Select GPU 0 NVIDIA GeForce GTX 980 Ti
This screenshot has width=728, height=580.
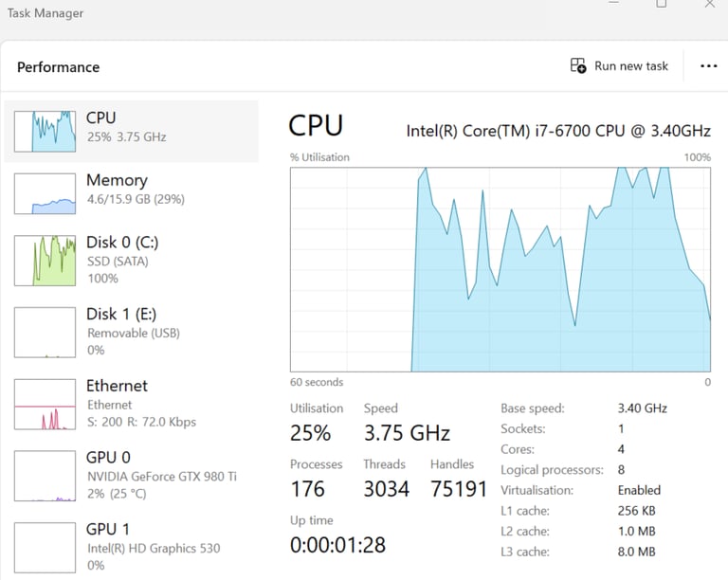click(x=161, y=476)
